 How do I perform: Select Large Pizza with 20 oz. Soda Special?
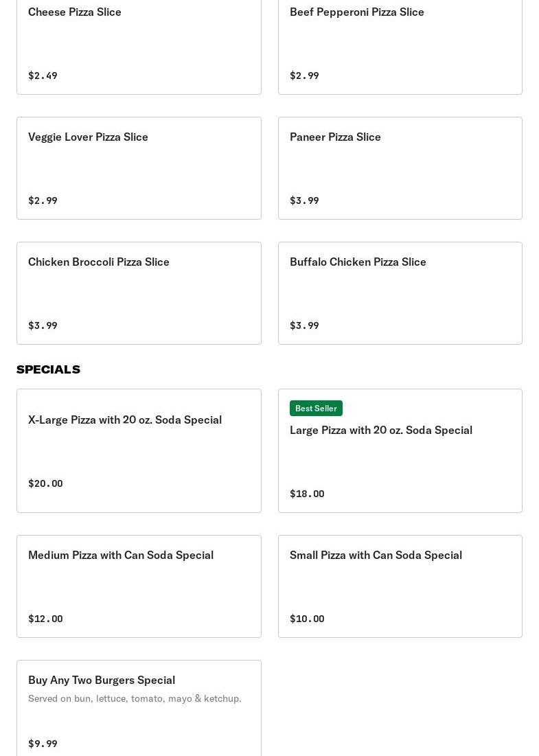(400, 451)
